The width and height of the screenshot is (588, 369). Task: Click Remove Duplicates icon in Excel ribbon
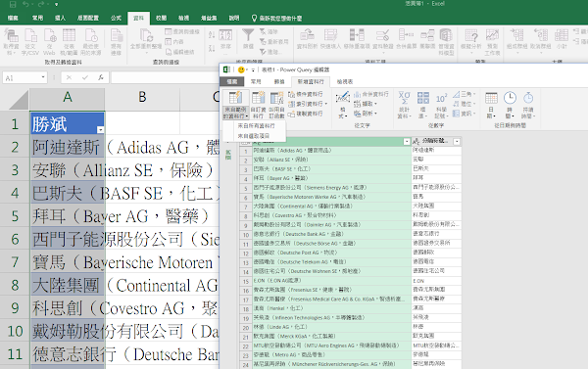357,35
